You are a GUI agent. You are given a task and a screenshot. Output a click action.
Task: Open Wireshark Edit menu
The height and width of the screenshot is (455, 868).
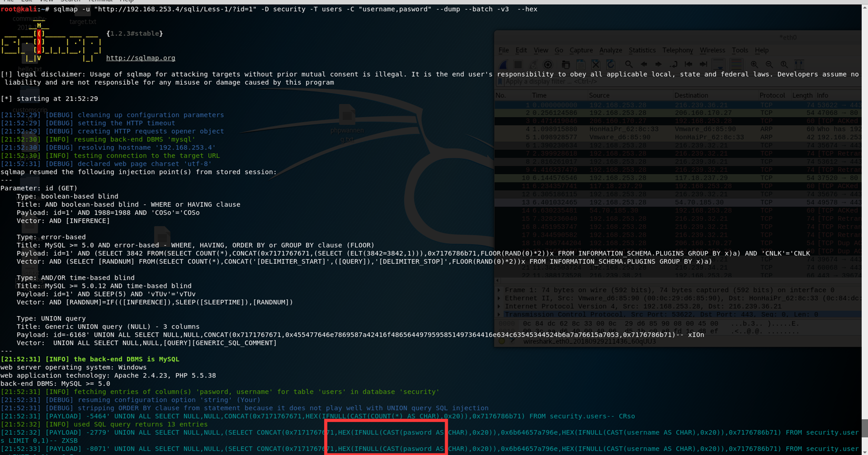tap(521, 50)
